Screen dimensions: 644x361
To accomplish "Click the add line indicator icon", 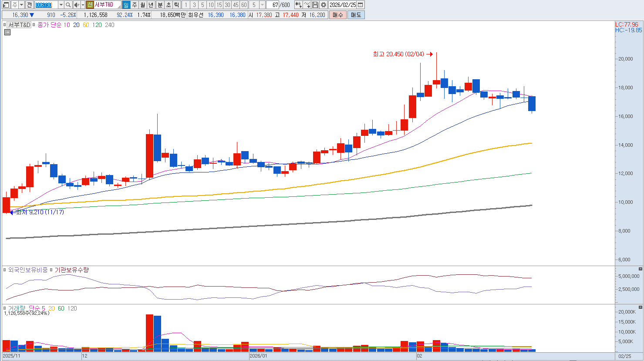I will point(307,5).
